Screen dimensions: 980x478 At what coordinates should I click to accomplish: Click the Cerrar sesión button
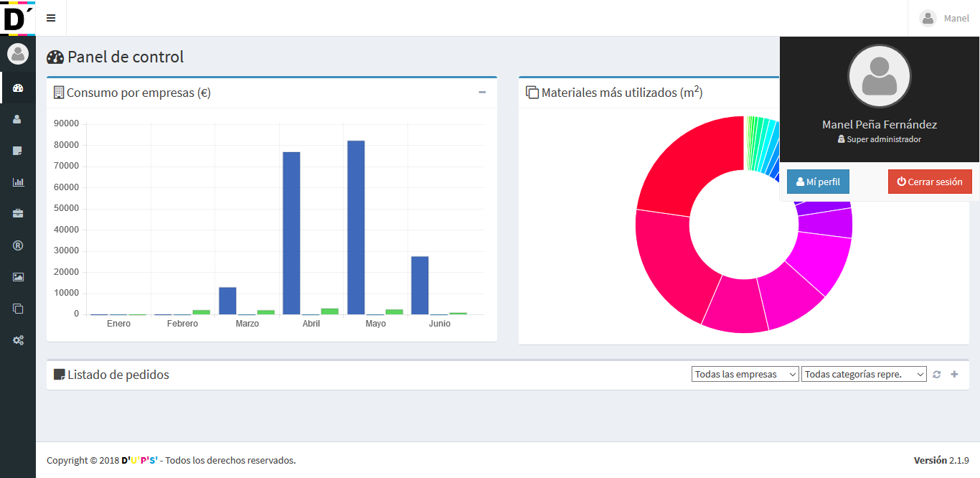click(930, 182)
